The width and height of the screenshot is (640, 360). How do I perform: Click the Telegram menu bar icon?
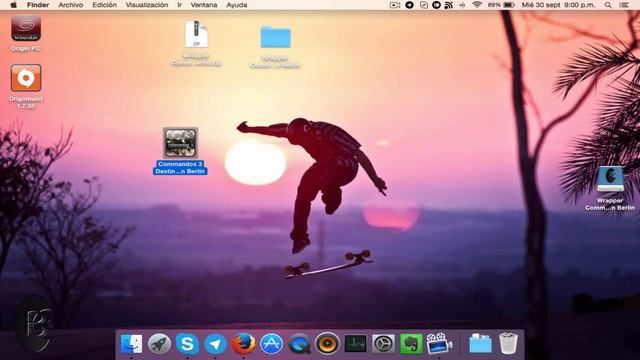tap(409, 5)
